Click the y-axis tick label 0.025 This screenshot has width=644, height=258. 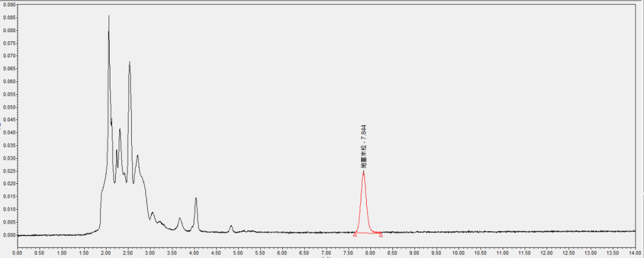point(9,171)
